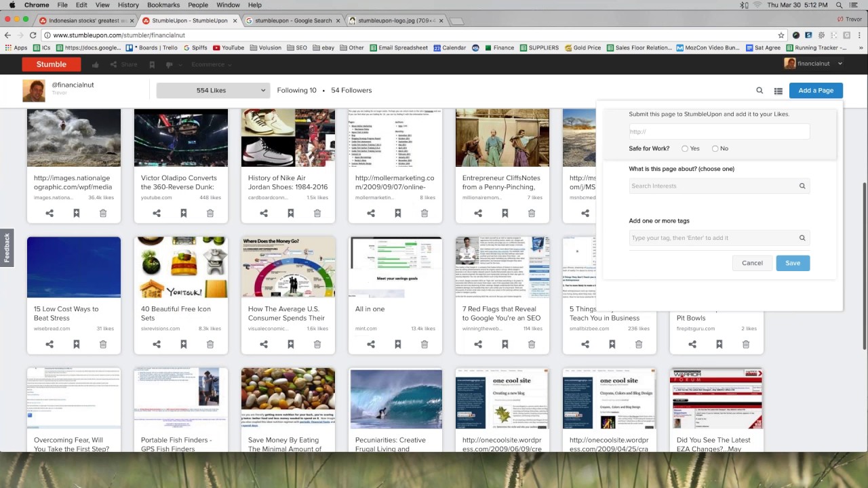The width and height of the screenshot is (868, 488).
Task: Delete the Entrepreneur CliffsNotes card
Action: [x=532, y=213]
